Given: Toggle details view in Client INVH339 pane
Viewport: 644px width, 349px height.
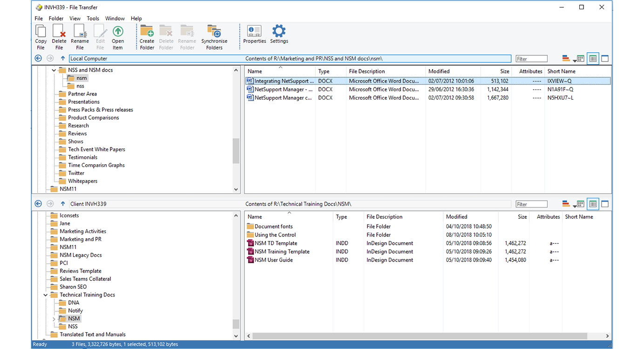Looking at the screenshot, I should (x=593, y=204).
